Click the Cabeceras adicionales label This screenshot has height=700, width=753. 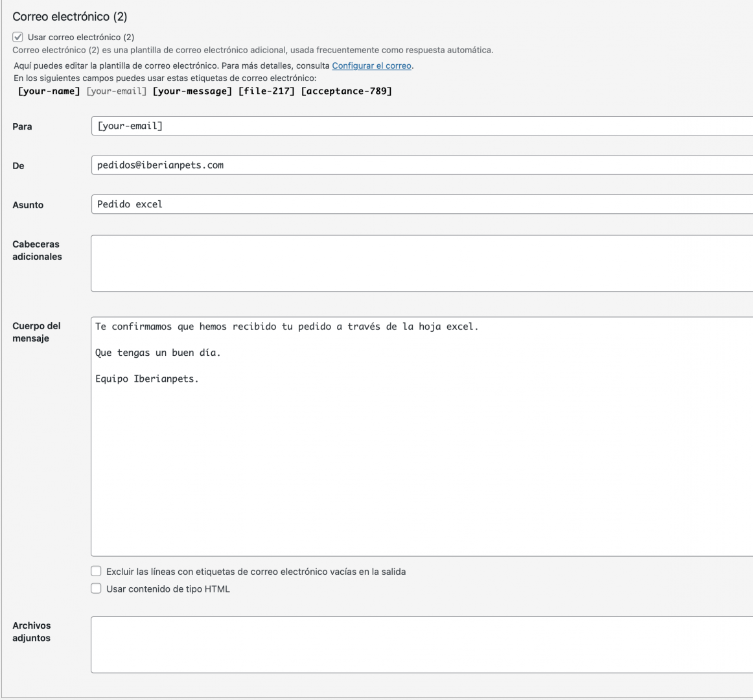click(37, 250)
